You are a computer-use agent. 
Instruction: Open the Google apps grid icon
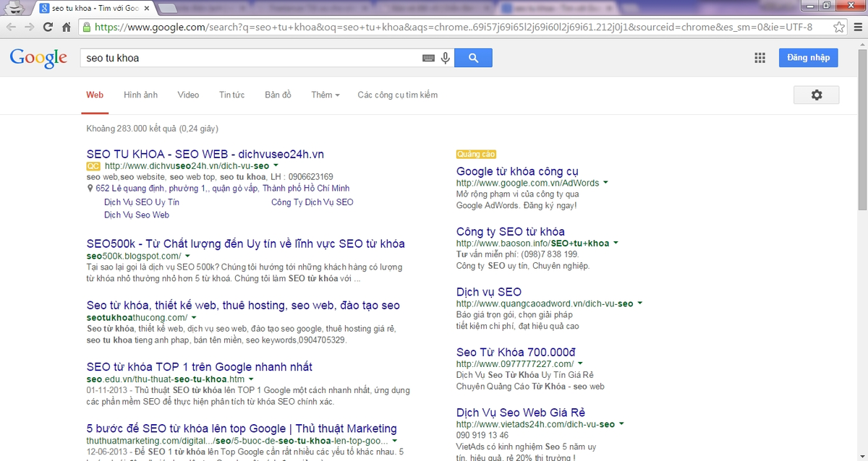759,58
